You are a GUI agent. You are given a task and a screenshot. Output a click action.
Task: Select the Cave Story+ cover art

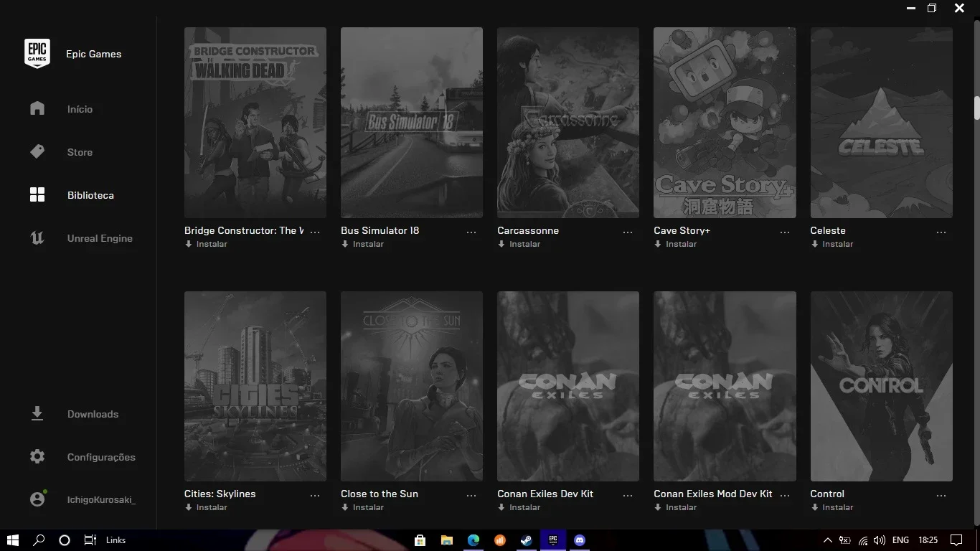725,123
